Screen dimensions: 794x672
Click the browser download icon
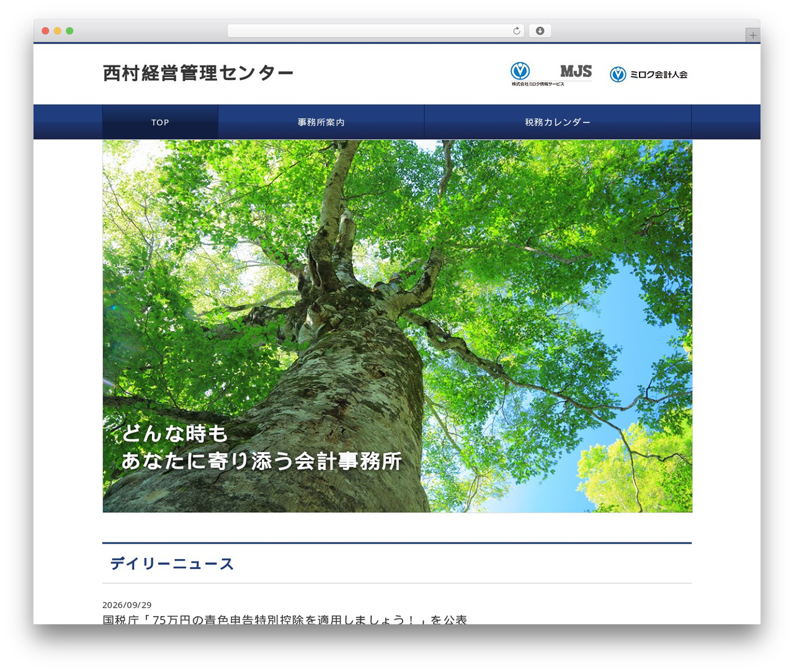point(540,31)
